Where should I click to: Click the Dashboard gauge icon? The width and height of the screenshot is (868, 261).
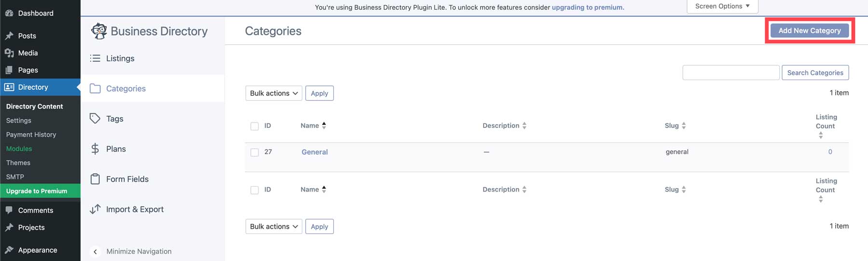pos(9,13)
